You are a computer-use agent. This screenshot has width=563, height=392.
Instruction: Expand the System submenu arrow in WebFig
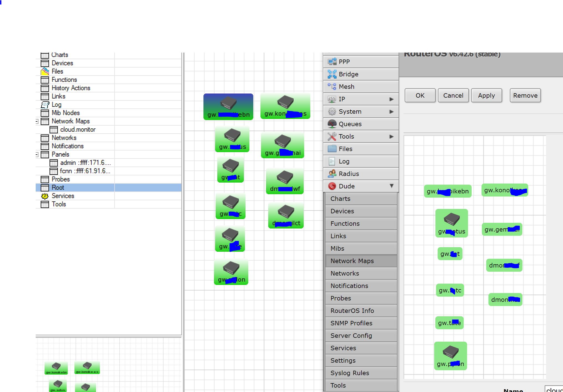(391, 111)
